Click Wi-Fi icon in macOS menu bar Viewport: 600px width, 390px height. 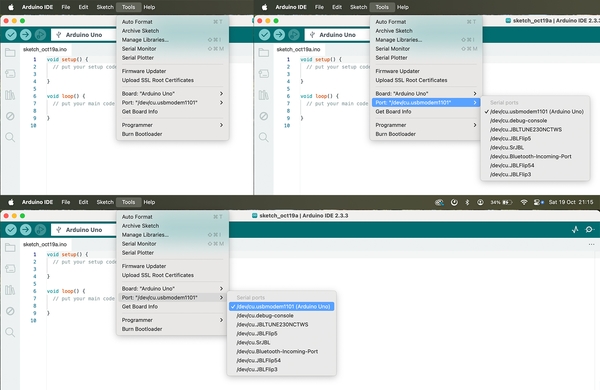point(524,202)
